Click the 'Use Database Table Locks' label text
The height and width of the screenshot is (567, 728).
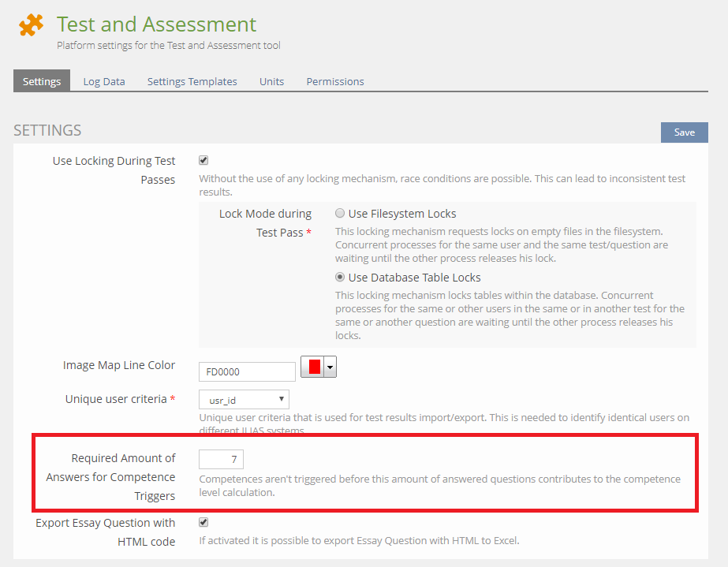414,278
